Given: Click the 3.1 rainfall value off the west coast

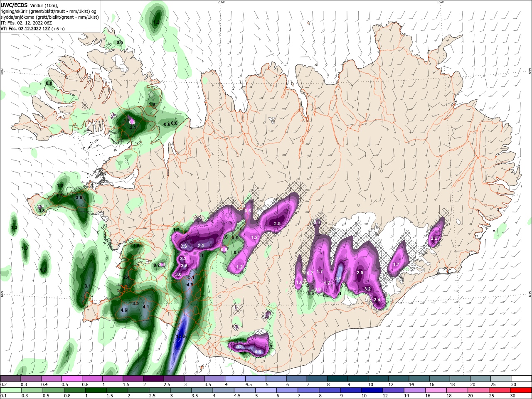Looking at the screenshot, I should tap(88, 286).
